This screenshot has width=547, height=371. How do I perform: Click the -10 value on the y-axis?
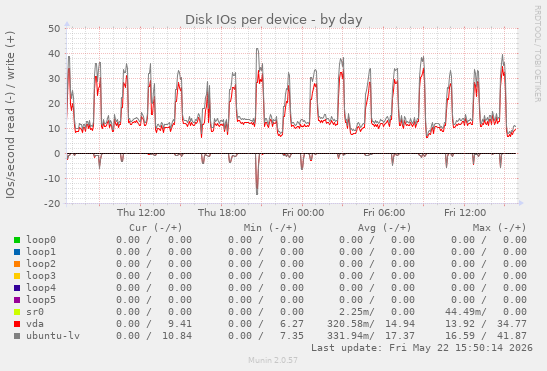[x=52, y=179]
